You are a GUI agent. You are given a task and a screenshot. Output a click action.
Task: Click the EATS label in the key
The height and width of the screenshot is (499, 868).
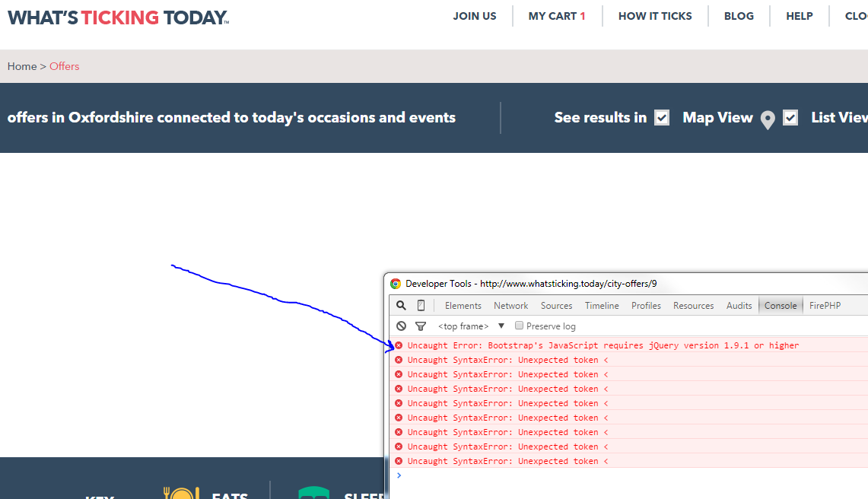coord(230,494)
